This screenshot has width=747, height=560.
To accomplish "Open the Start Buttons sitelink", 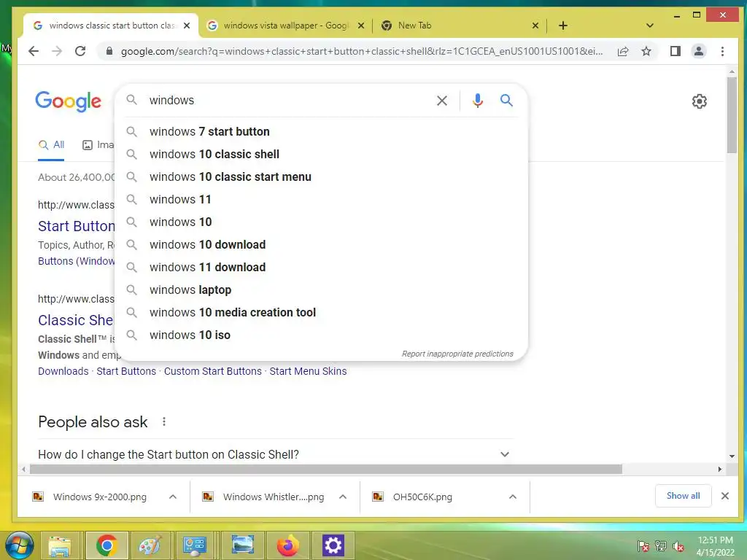I will pos(126,371).
